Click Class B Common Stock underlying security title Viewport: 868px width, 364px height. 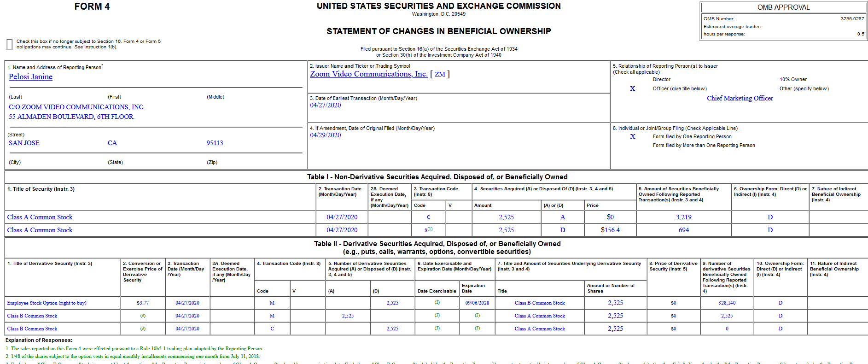[540, 303]
